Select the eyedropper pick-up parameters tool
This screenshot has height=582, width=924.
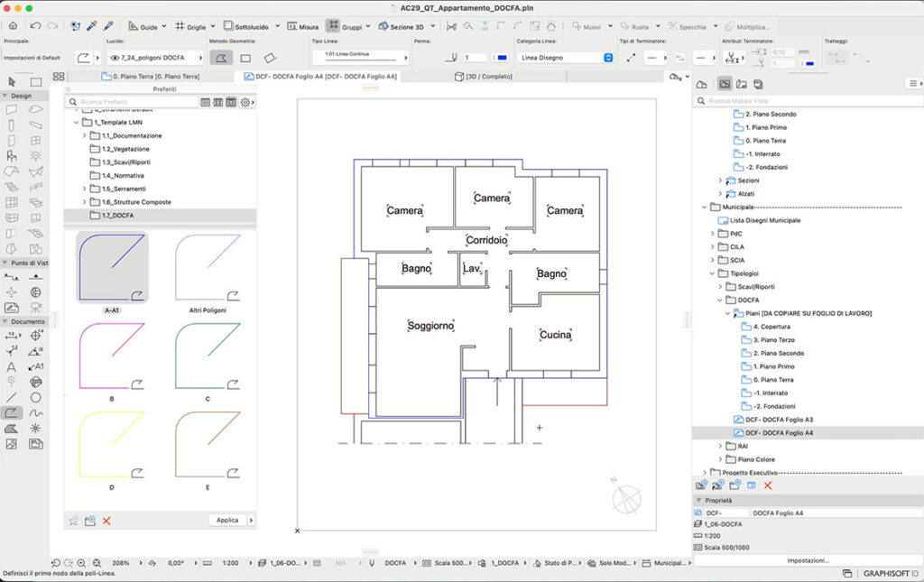[92, 26]
